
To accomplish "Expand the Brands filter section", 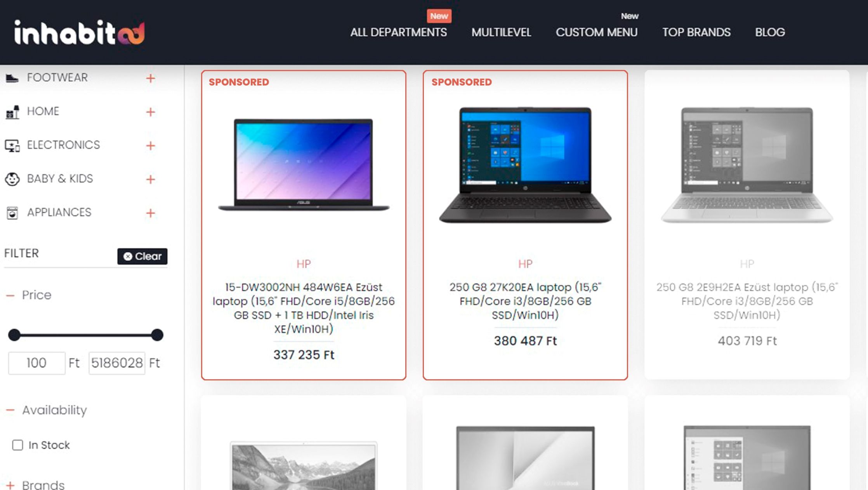I will (10, 485).
